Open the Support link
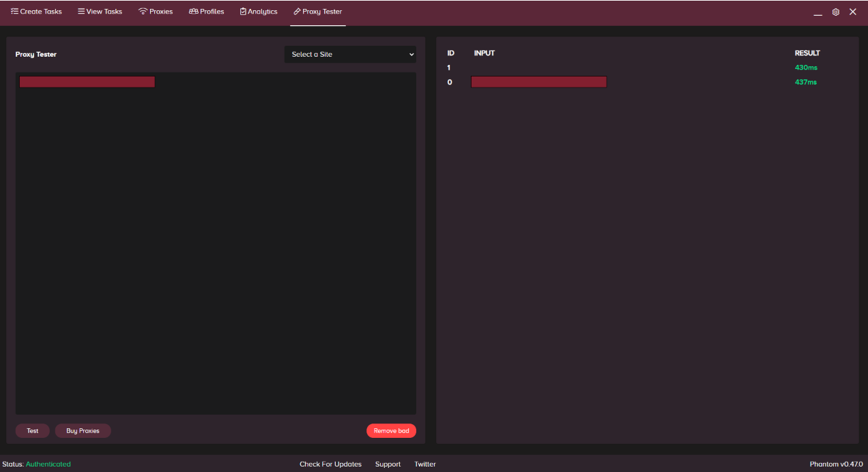This screenshot has height=472, width=868. tap(388, 464)
